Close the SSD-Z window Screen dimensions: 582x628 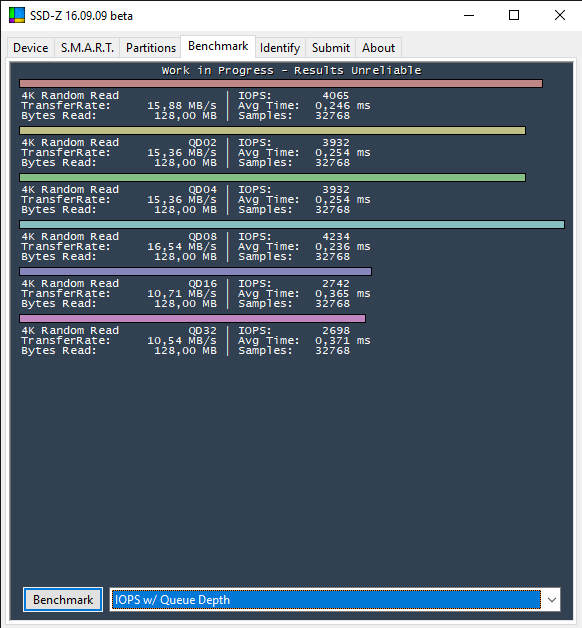tap(560, 16)
